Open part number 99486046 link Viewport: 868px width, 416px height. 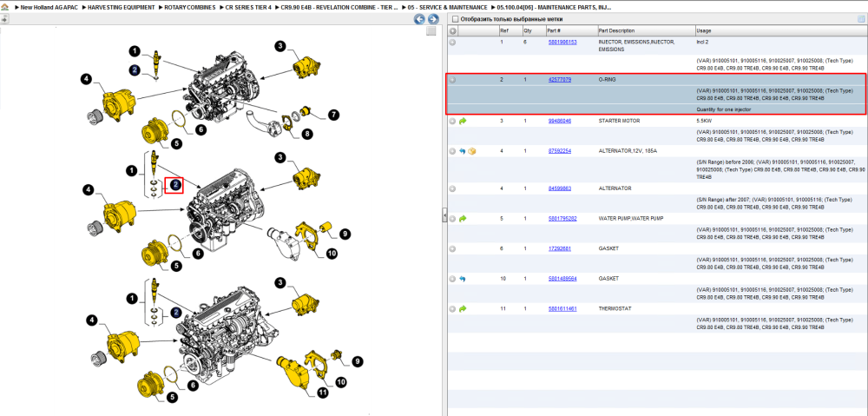559,121
